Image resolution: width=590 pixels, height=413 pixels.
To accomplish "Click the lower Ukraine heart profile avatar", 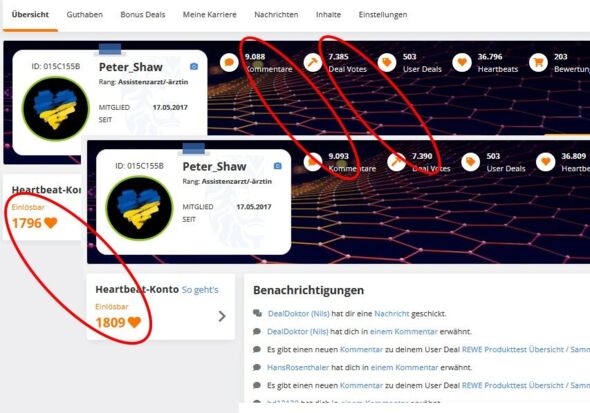I will click(x=139, y=208).
